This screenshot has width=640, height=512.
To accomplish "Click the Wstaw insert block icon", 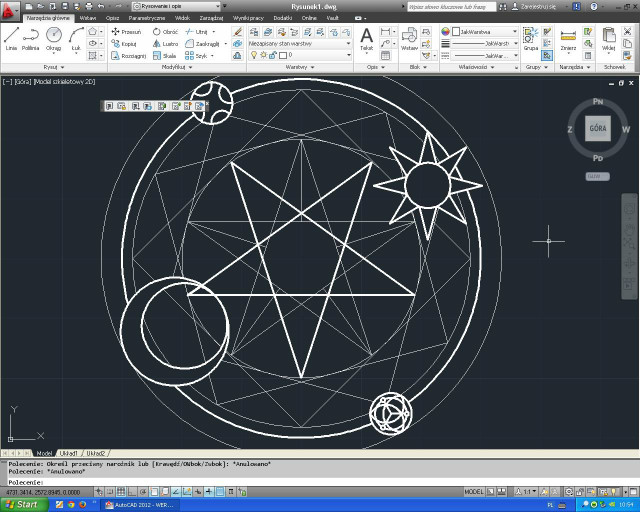I will (409, 39).
